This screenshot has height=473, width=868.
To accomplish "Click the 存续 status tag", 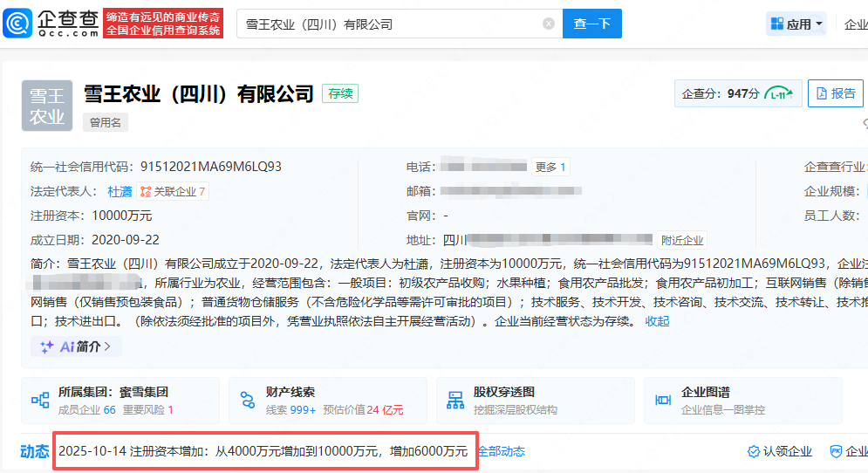I will point(340,93).
